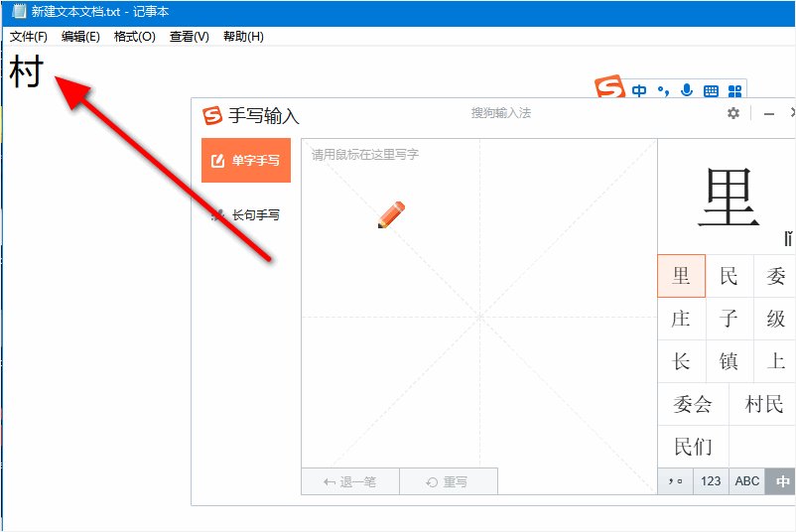Switch to 123 number recognition mode
This screenshot has width=796, height=532.
click(x=711, y=481)
